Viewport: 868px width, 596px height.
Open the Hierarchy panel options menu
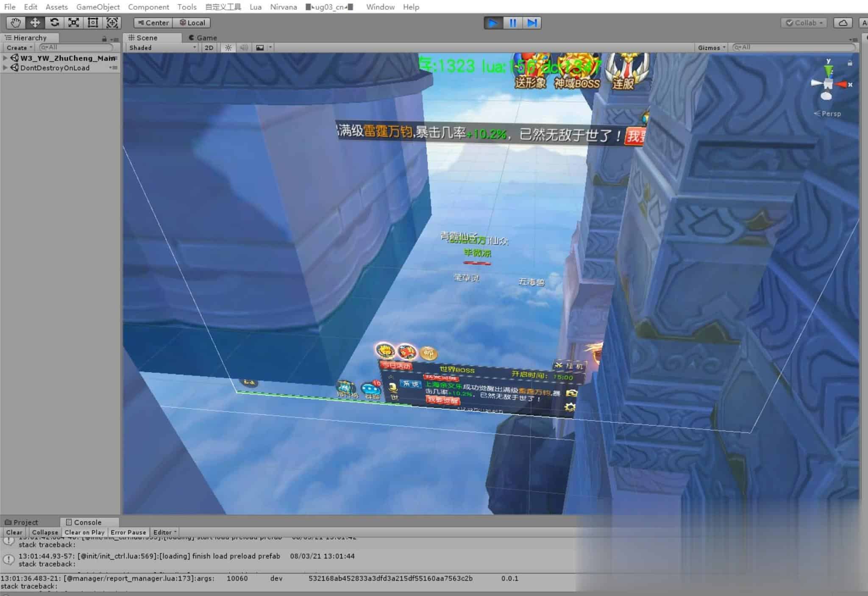114,39
